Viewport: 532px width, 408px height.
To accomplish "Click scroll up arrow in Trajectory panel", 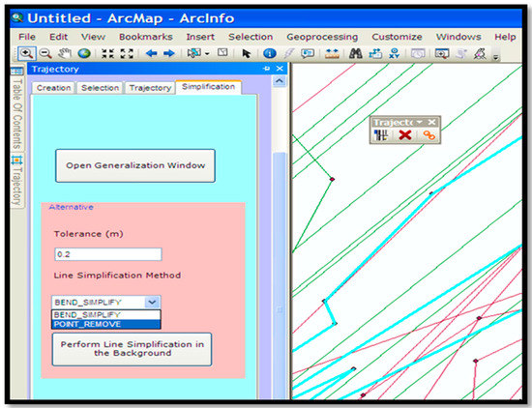I will click(x=280, y=81).
